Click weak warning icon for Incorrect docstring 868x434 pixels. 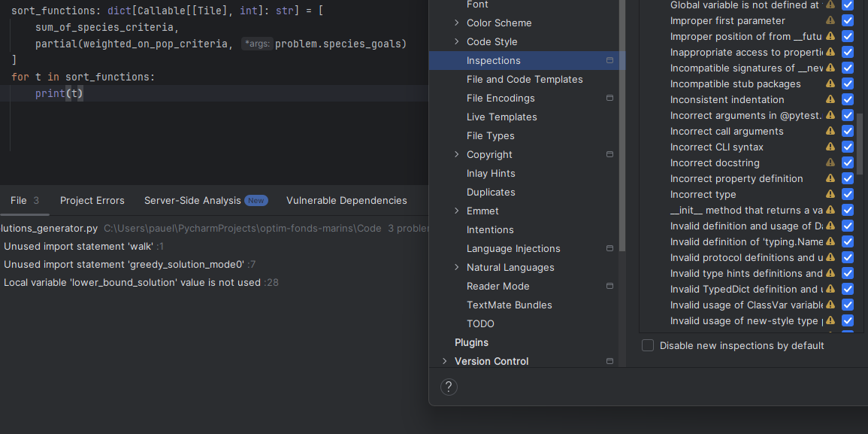(830, 163)
